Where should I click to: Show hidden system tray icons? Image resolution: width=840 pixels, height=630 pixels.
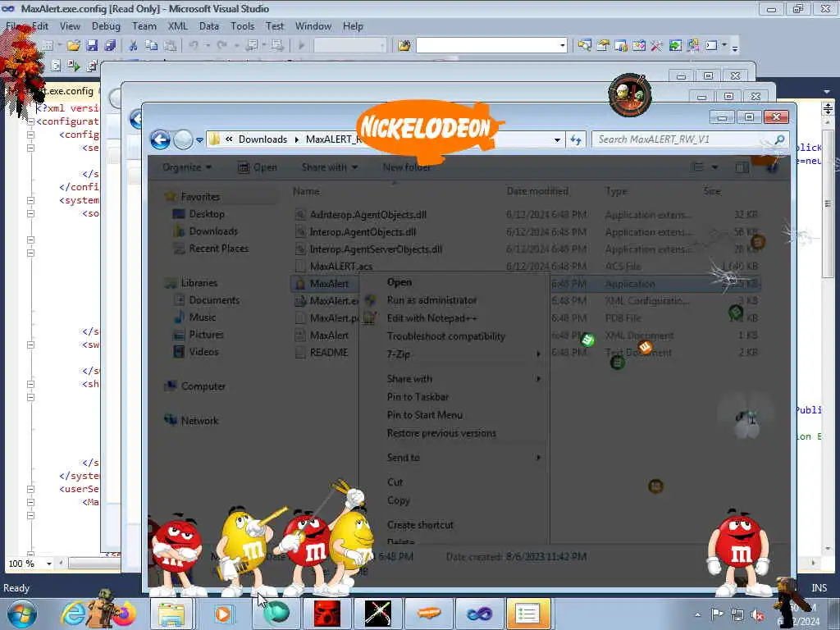(x=697, y=615)
